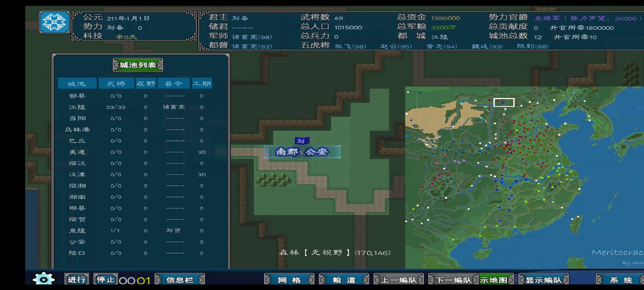
Task: Click the 科技 status 余0天
Action: coord(126,37)
